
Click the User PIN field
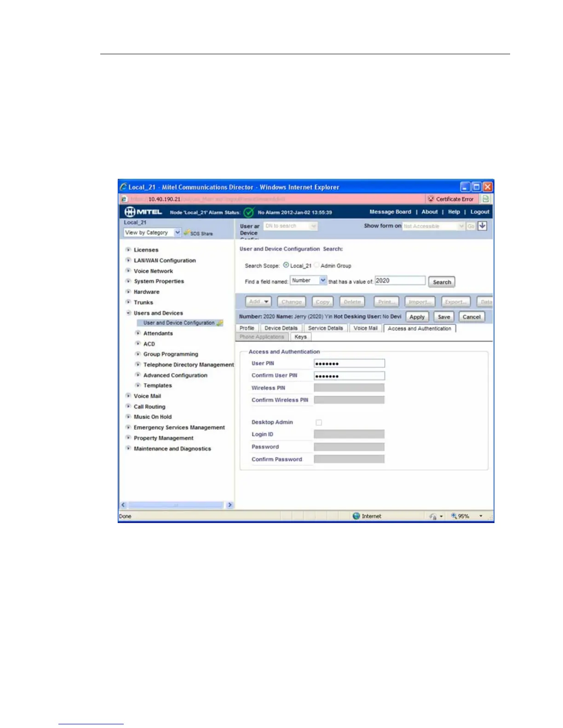(349, 364)
